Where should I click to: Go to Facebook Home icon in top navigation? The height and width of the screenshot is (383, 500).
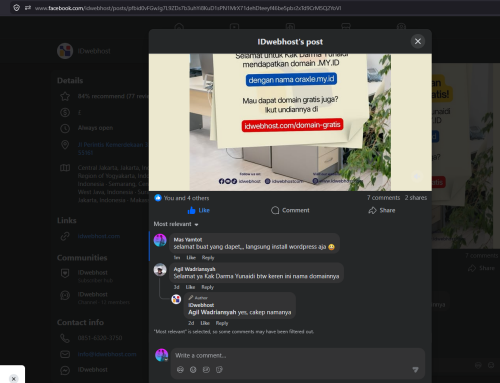pyautogui.click(x=179, y=26)
